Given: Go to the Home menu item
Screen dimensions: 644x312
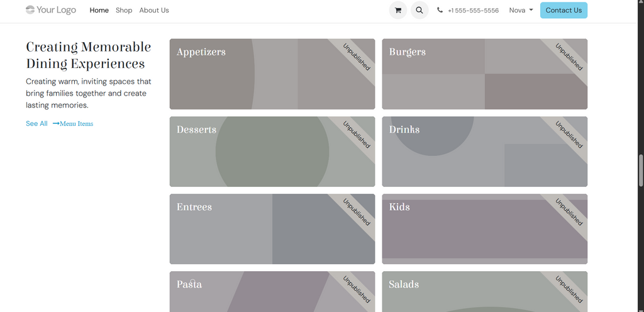Looking at the screenshot, I should [99, 10].
